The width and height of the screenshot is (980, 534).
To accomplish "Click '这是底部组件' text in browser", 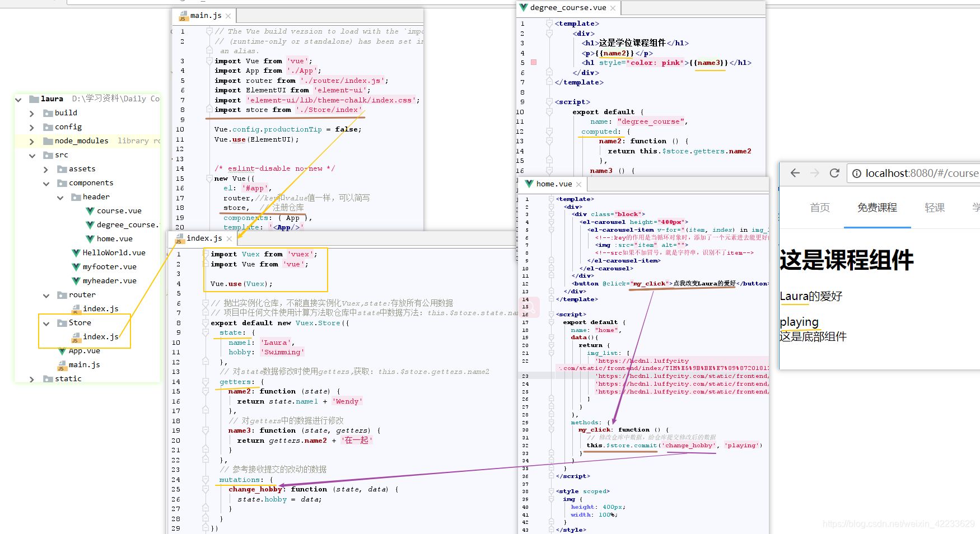I will (813, 336).
